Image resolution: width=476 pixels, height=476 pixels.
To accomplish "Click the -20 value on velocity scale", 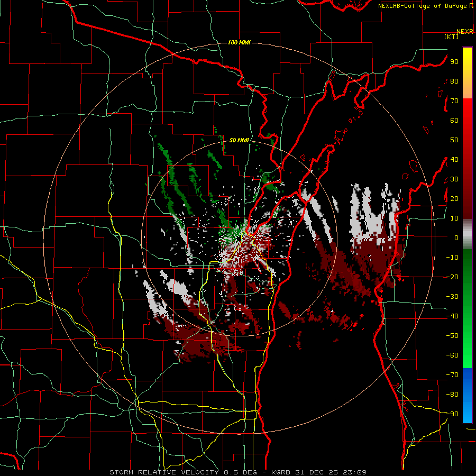I will (452, 277).
